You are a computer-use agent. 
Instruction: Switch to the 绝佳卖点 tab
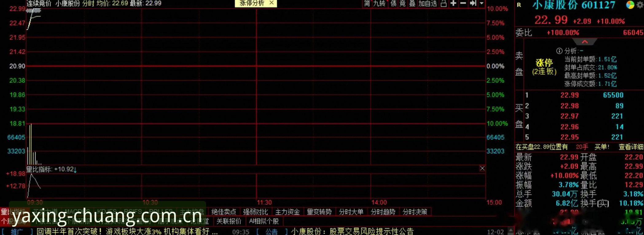[224, 212]
